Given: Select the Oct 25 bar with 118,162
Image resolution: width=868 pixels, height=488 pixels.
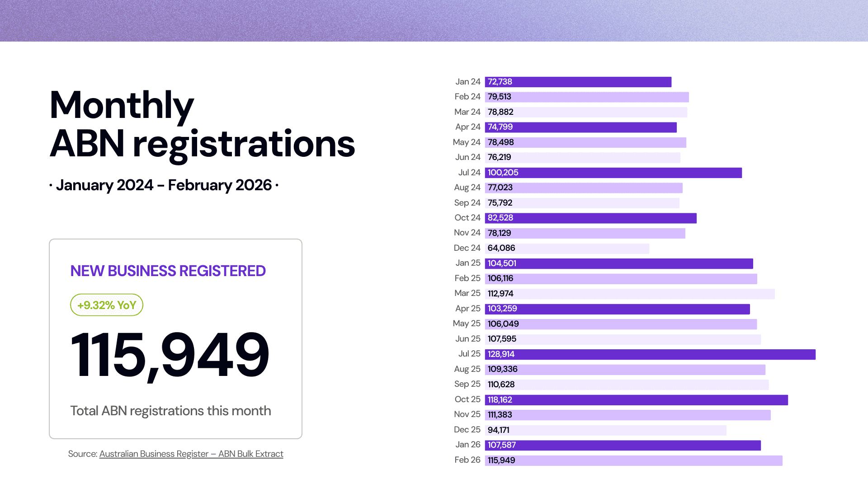Looking at the screenshot, I should pos(636,400).
